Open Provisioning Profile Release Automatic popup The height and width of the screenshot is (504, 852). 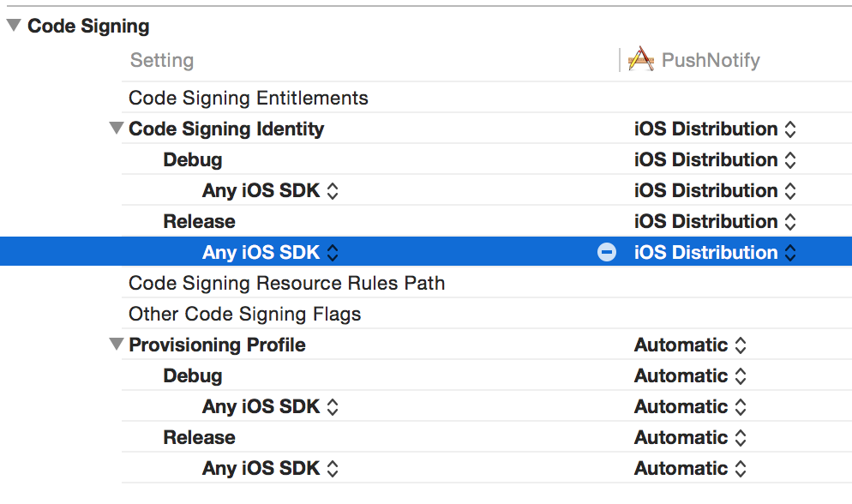point(690,438)
